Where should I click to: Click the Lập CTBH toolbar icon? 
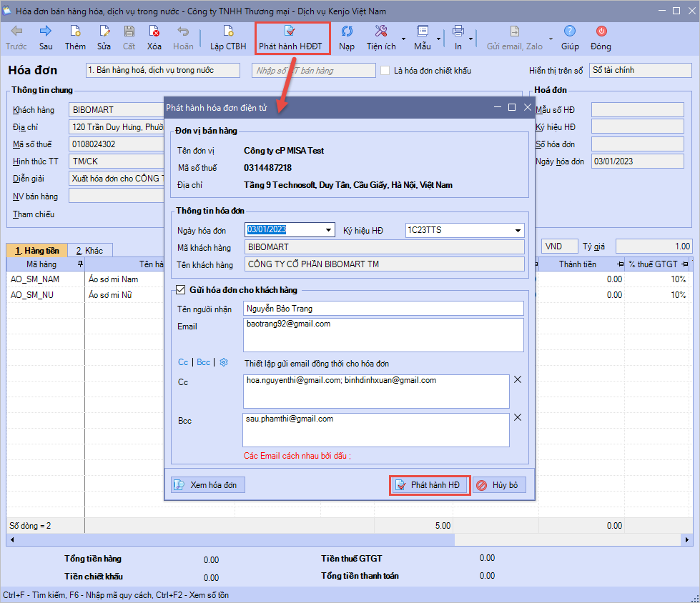228,31
